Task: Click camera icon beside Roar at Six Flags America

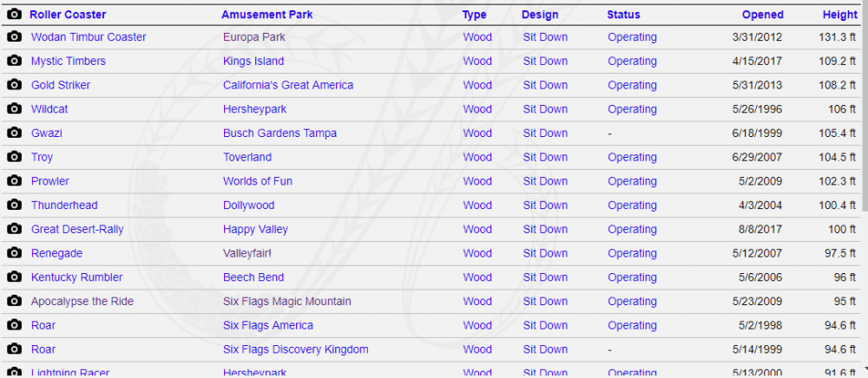Action: (x=15, y=325)
